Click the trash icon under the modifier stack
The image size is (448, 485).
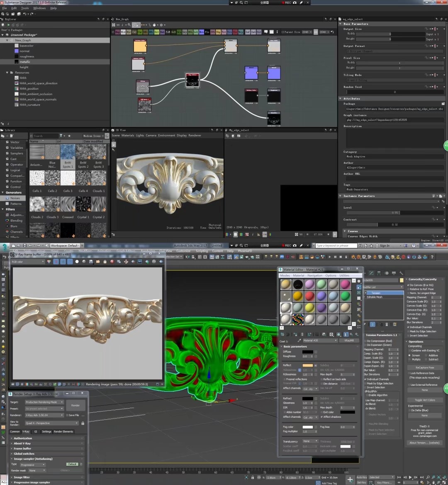(387, 324)
